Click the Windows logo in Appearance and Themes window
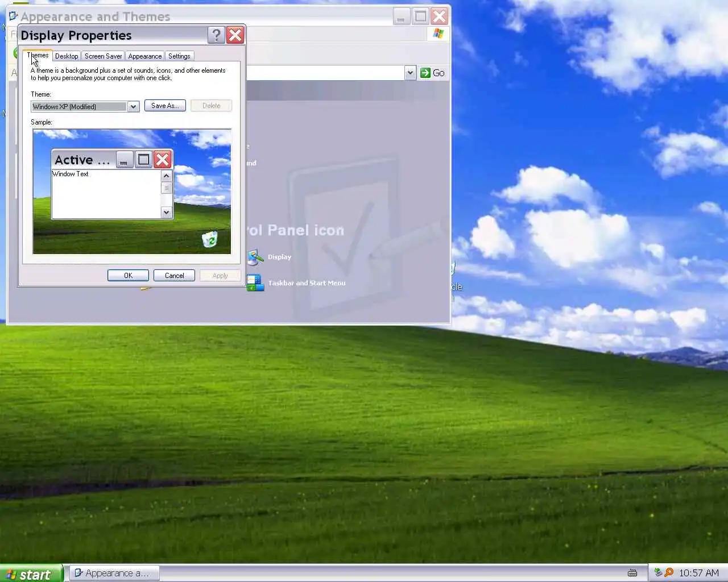Viewport: 728px width, 582px height. (438, 34)
